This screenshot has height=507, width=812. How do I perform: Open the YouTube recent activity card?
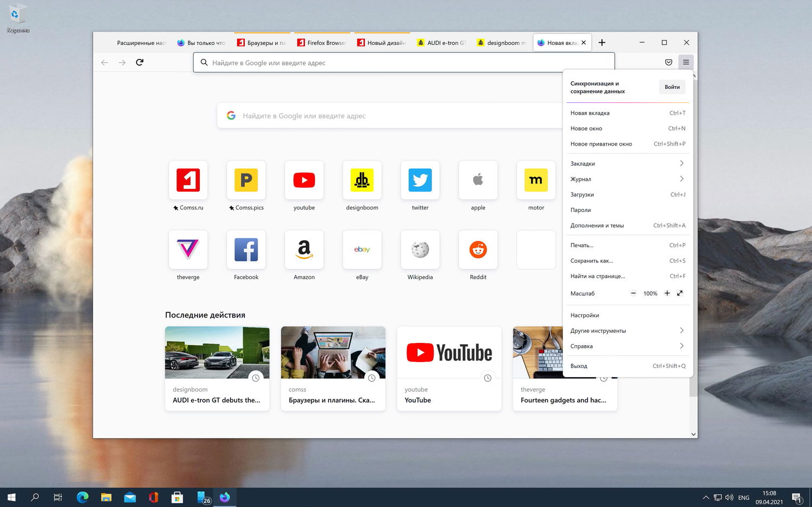(x=449, y=368)
